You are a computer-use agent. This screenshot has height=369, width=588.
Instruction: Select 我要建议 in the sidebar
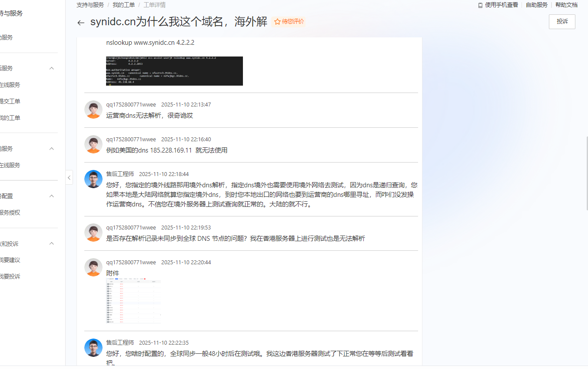pos(10,260)
